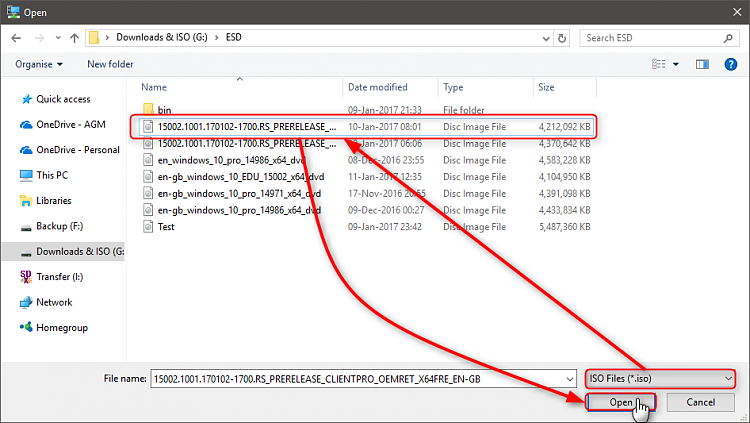This screenshot has width=750, height=423.
Task: Open the ISO Files (*.iso) filter dropdown
Action: point(660,378)
